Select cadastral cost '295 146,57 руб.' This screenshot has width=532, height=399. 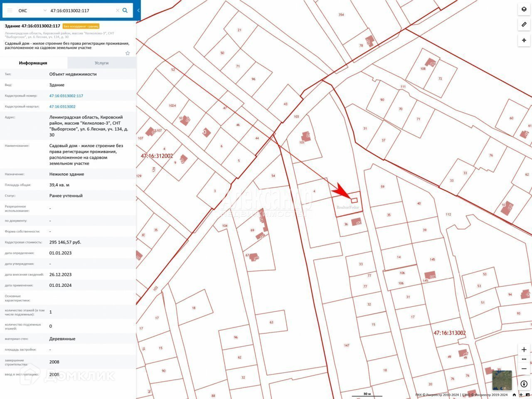(65, 242)
